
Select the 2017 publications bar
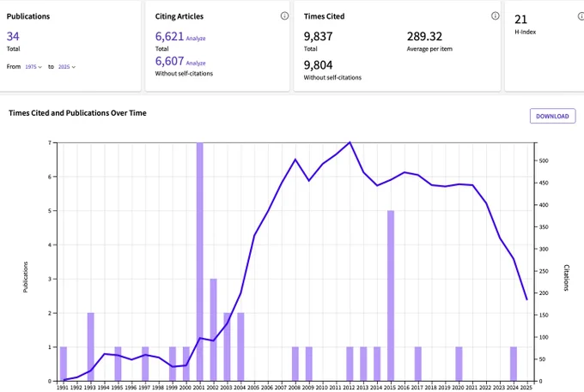(418, 364)
